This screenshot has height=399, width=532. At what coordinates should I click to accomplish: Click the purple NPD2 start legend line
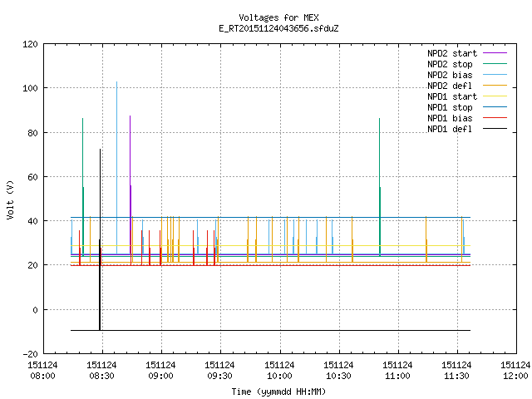[495, 53]
